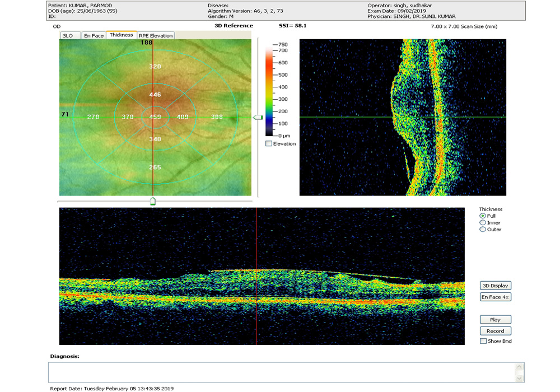Click the 71 horizontal line position number

pos(64,114)
